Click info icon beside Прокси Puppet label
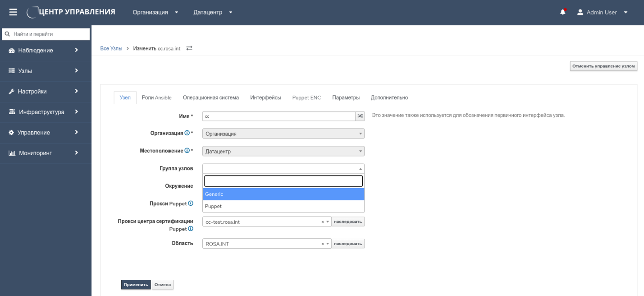Screen dimensions: 644x296 tap(191, 203)
